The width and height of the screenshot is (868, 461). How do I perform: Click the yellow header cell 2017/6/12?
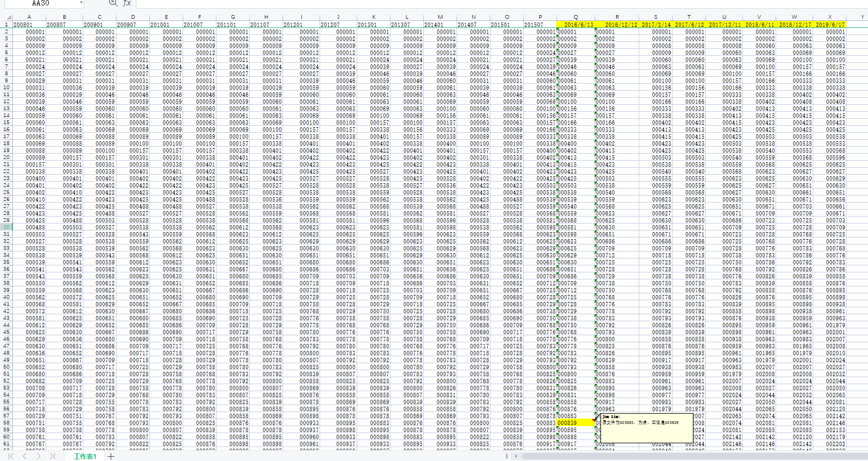[689, 25]
